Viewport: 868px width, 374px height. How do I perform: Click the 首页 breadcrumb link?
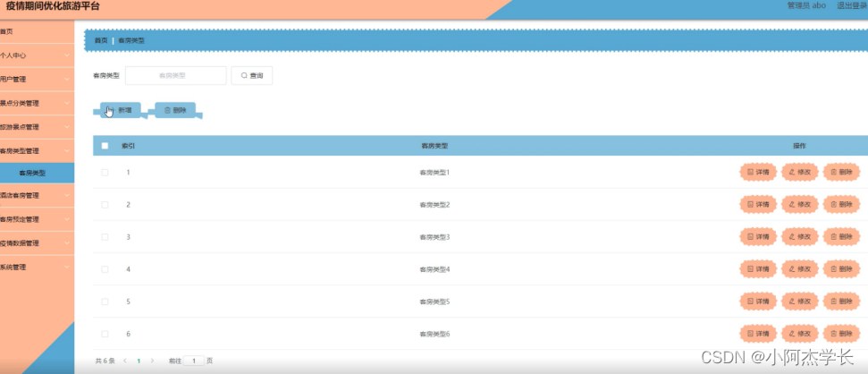click(101, 40)
